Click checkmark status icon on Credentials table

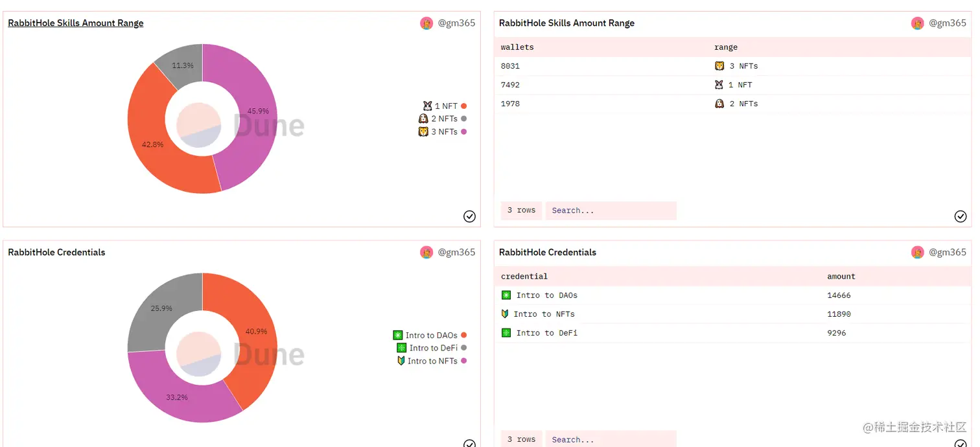[x=961, y=444]
